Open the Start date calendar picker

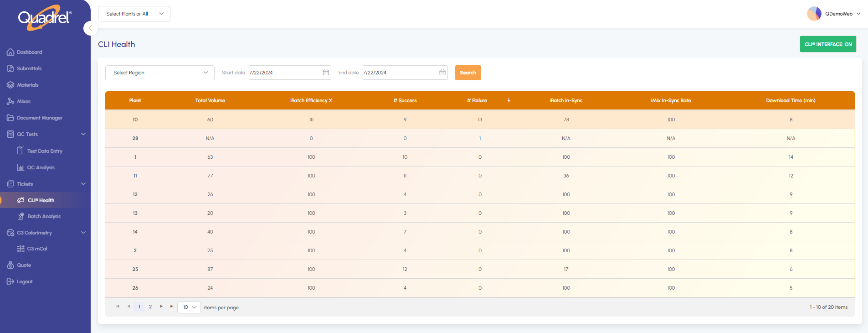tap(326, 73)
